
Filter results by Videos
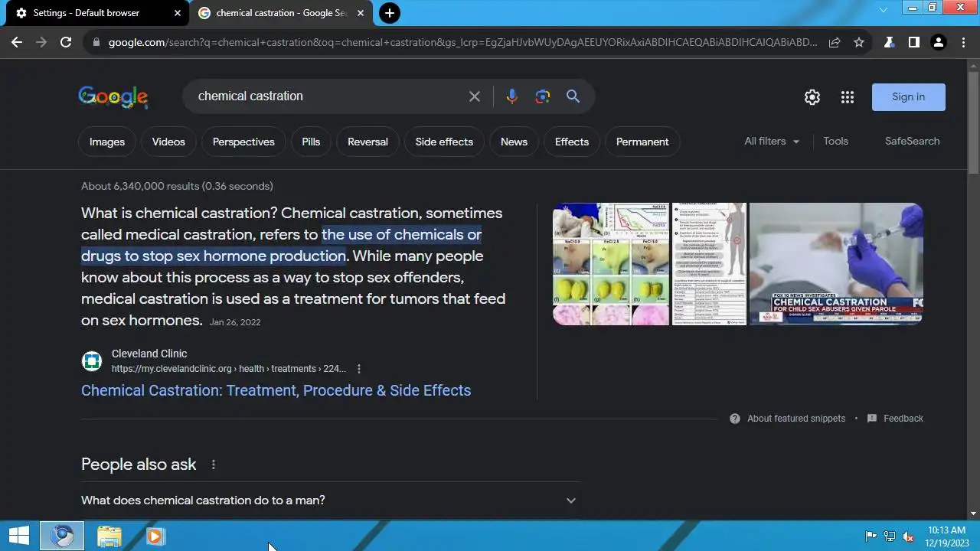point(168,142)
